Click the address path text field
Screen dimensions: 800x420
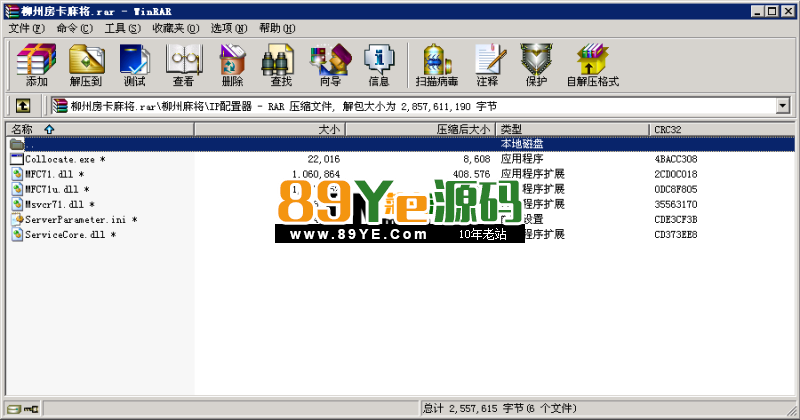pyautogui.click(x=413, y=106)
